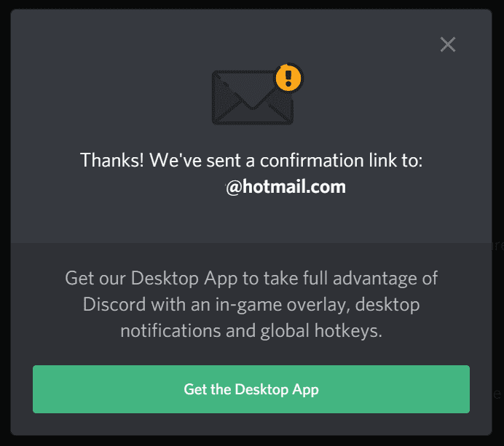The image size is (504, 446).
Task: Click the "Desktop App" words in the paragraph
Action: point(184,279)
